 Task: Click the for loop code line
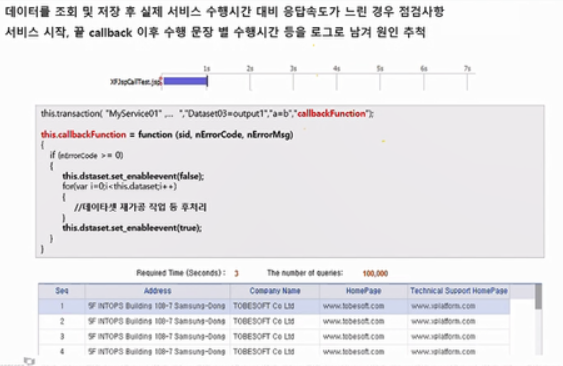pyautogui.click(x=120, y=186)
